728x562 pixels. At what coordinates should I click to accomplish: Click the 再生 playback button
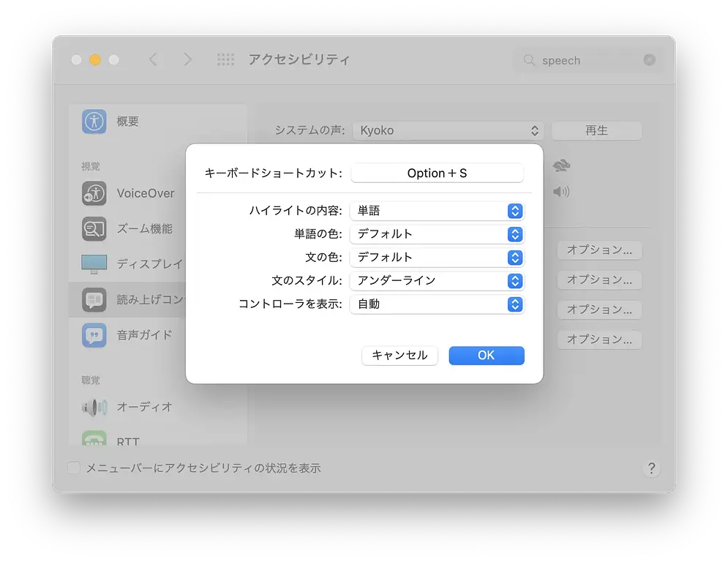click(597, 130)
